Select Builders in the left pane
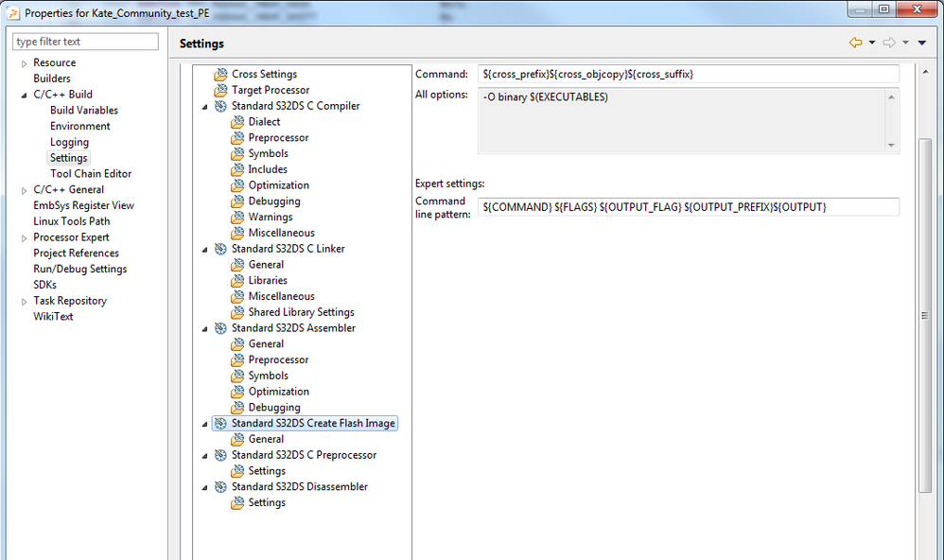This screenshot has height=560, width=944. click(x=52, y=79)
